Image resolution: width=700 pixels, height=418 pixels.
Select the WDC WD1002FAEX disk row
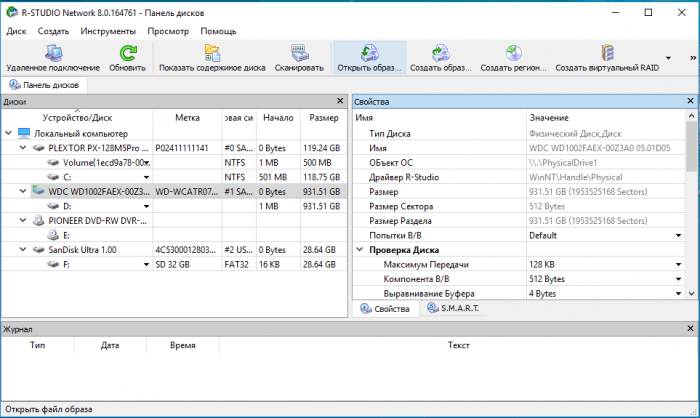pos(90,191)
